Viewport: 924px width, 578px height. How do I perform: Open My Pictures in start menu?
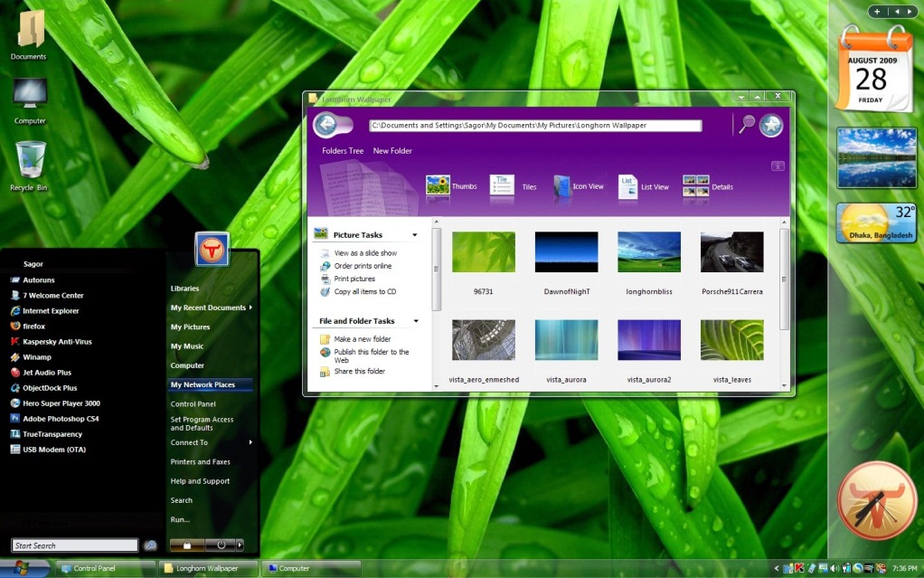[x=190, y=327]
